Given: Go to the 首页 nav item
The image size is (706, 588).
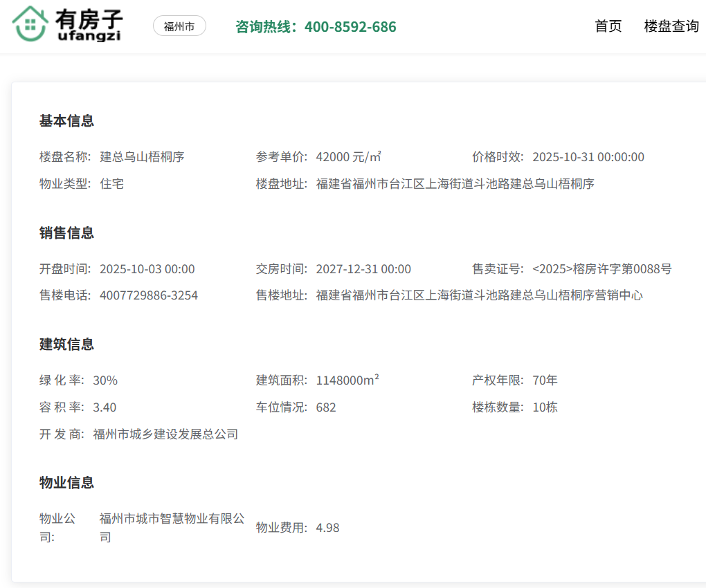Looking at the screenshot, I should [608, 26].
